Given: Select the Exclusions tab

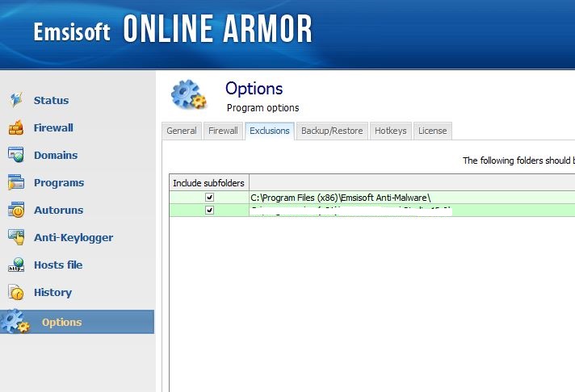Looking at the screenshot, I should tap(270, 131).
